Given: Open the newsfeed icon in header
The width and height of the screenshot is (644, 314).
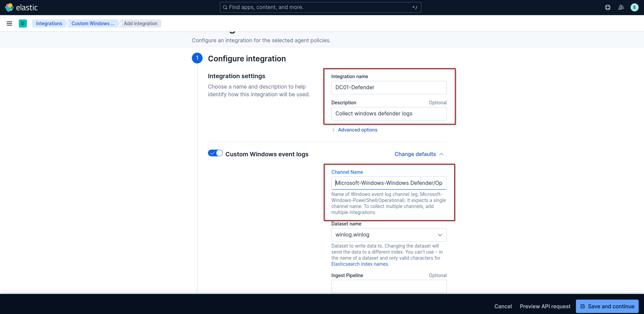Looking at the screenshot, I should click(x=621, y=7).
